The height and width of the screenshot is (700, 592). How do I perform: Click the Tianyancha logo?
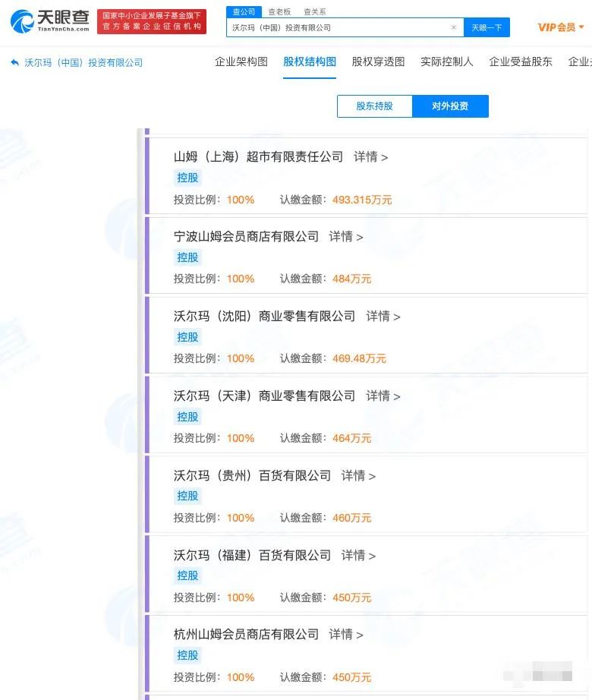point(50,21)
